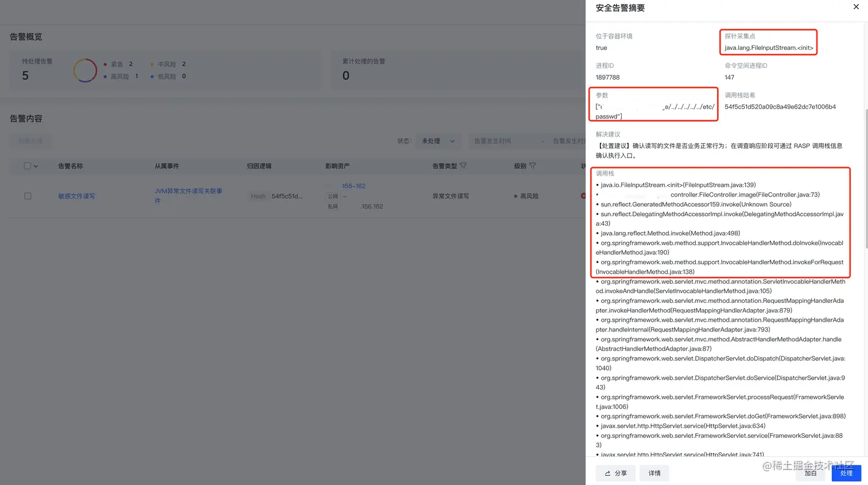Click the 命令空间进程ID value 147

[x=729, y=78]
